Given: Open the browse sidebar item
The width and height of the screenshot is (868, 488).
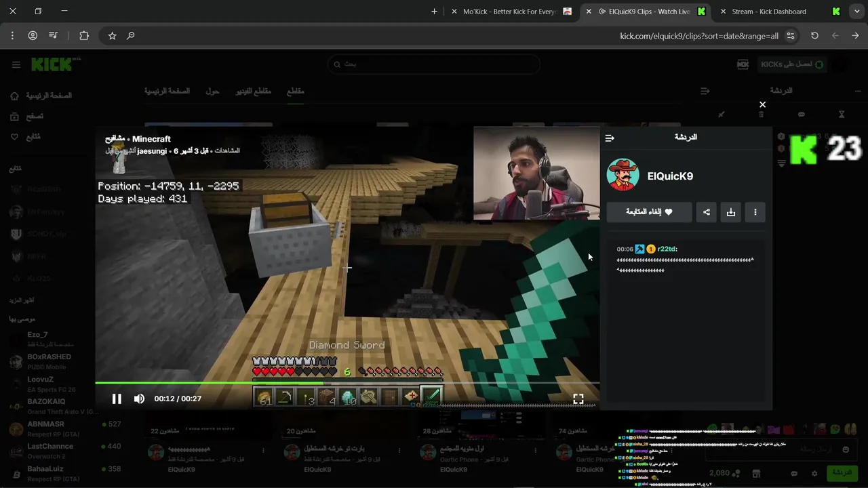Looking at the screenshot, I should pyautogui.click(x=27, y=117).
